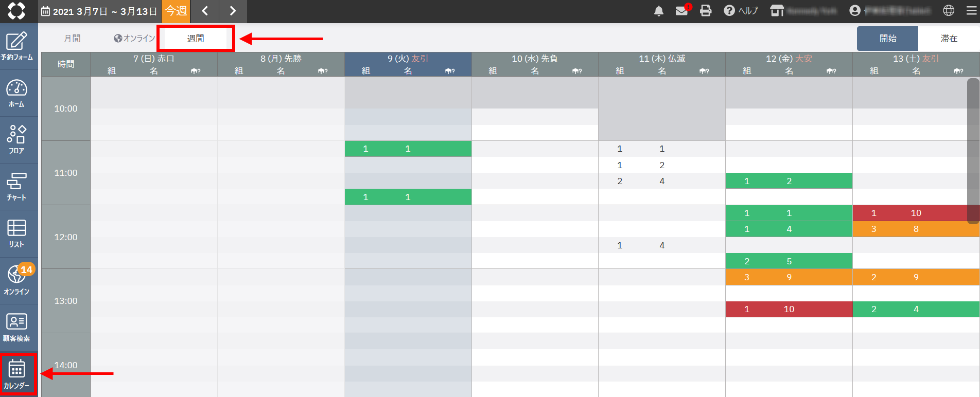Click the umbrella icon in the 12(金) column
The image size is (980, 397).
coord(831,71)
